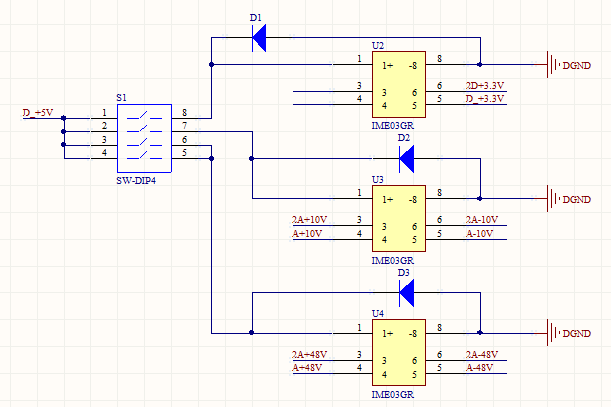The height and width of the screenshot is (407, 611).
Task: Click the 2D+3.3V net label
Action: [x=485, y=85]
